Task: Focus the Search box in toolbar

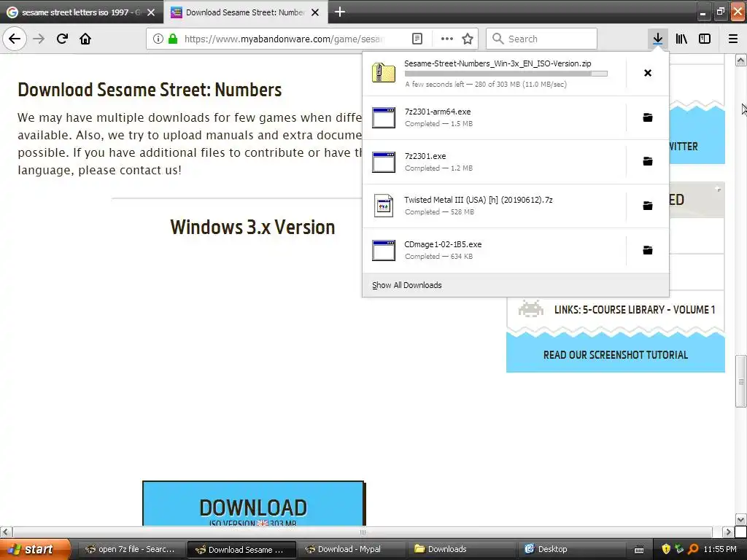Action: coord(542,39)
